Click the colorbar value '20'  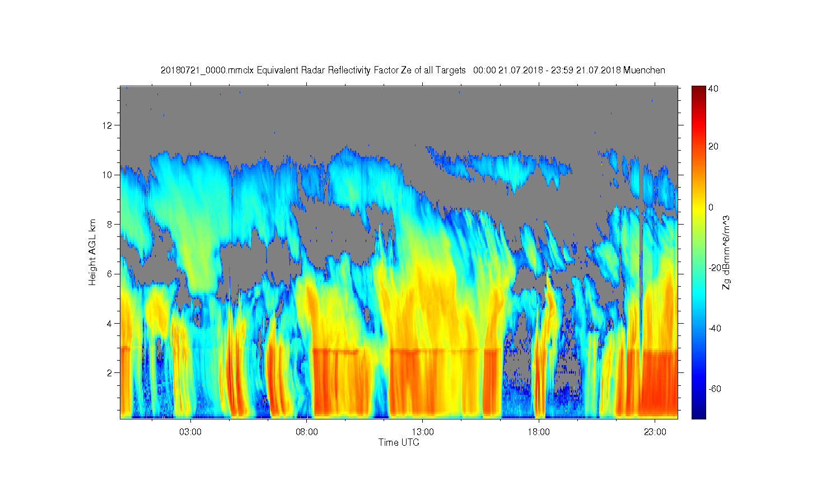click(x=713, y=147)
